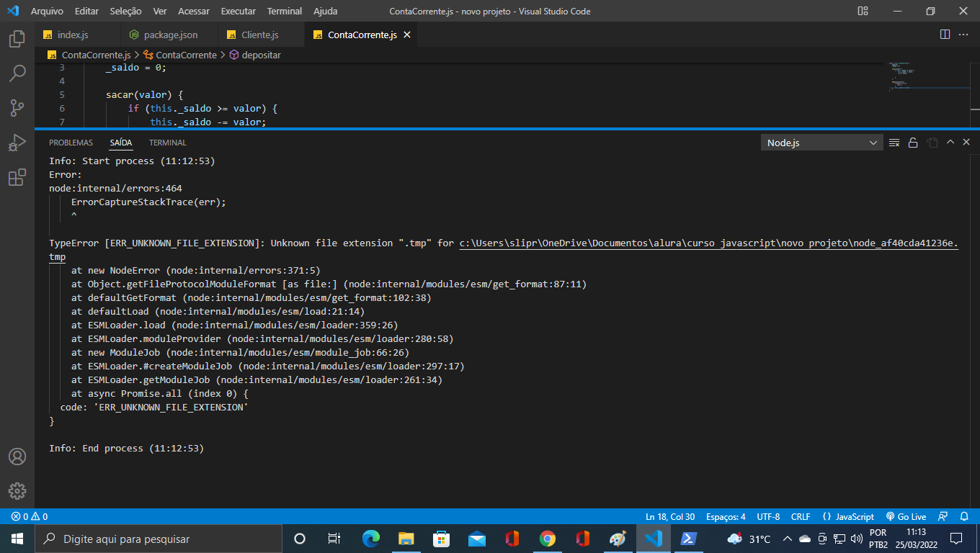Open the Run and Debug view
The width and height of the screenshot is (980, 553).
[x=17, y=143]
